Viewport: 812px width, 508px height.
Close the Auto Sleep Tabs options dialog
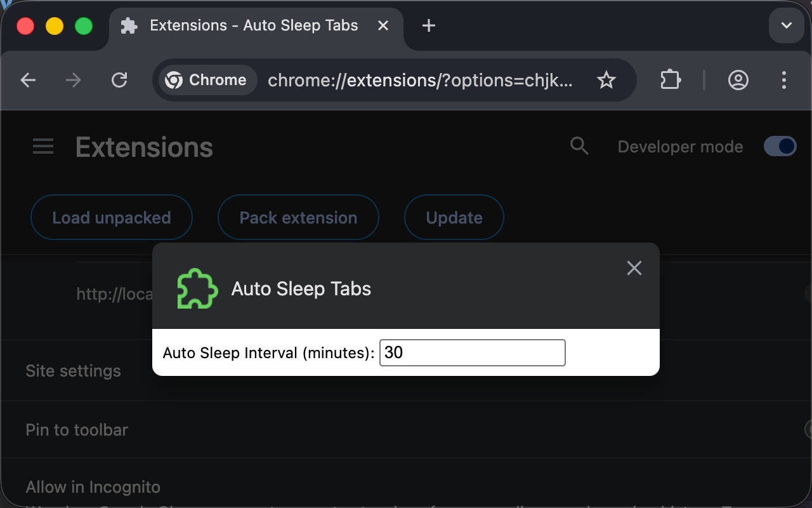pyautogui.click(x=634, y=268)
